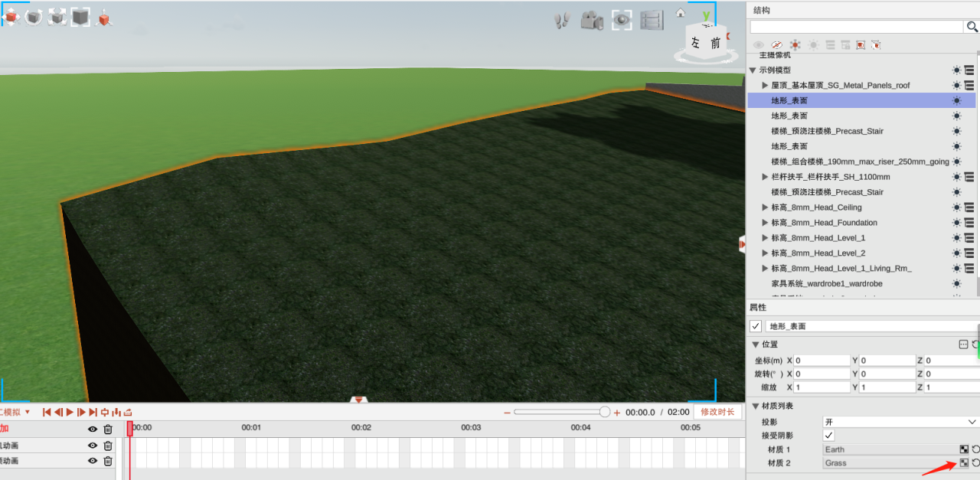The height and width of the screenshot is (480, 980).
Task: Toggle visibility of the top timeline track
Action: (93, 429)
